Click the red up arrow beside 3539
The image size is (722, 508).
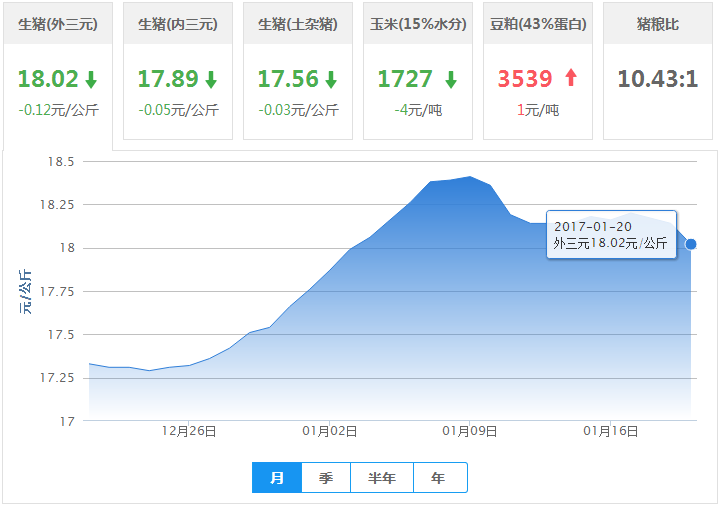click(x=571, y=80)
